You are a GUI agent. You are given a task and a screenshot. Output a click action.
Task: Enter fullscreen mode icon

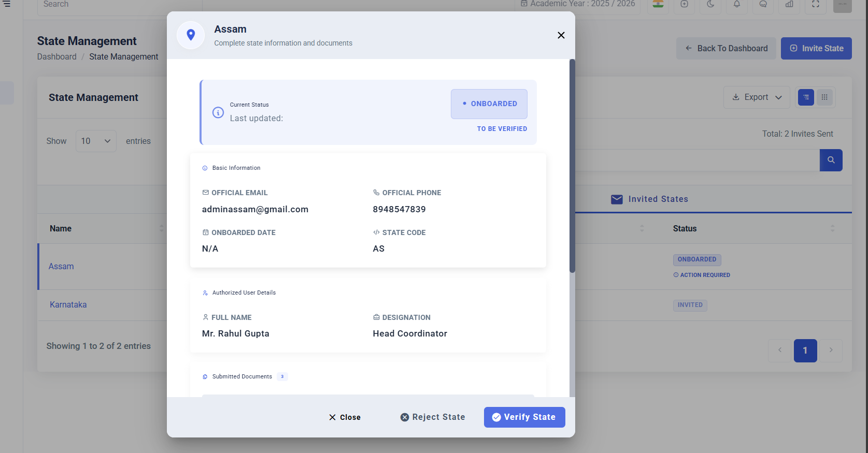click(815, 4)
